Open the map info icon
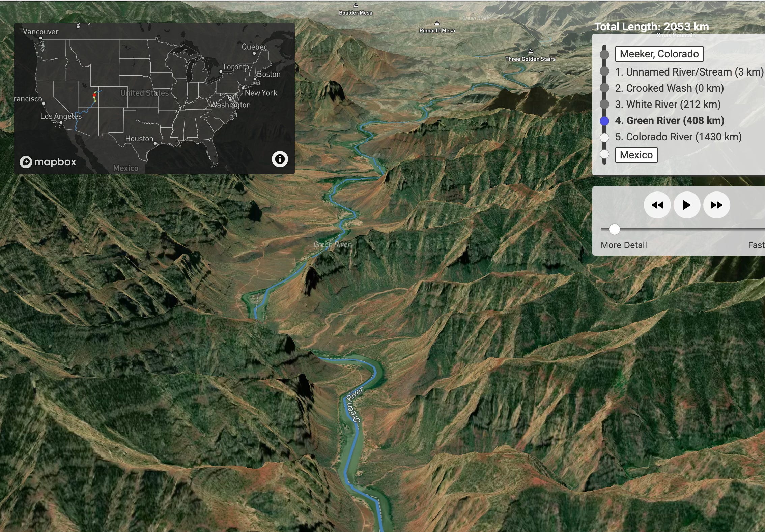 (280, 159)
